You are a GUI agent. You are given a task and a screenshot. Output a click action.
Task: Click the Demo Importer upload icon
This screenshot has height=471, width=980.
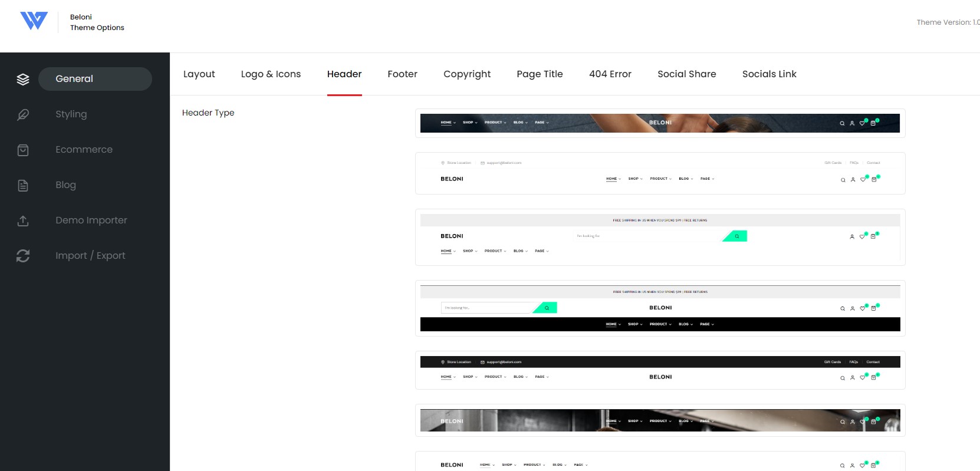23,220
